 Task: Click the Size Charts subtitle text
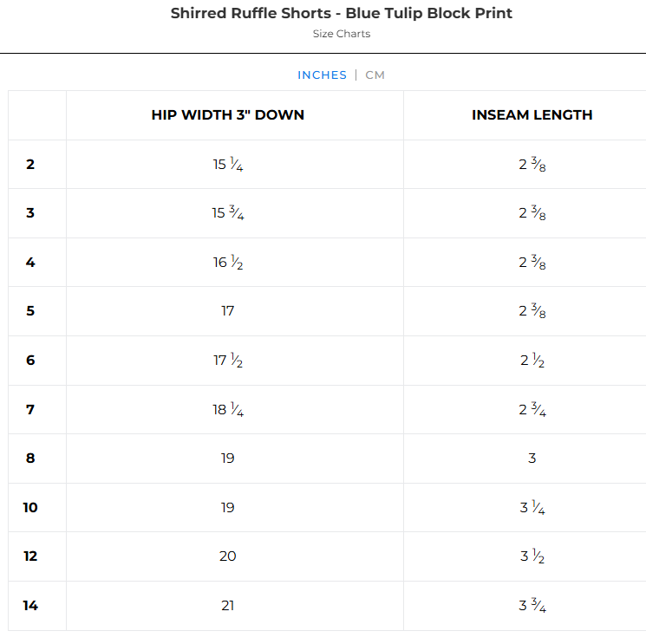click(x=341, y=34)
